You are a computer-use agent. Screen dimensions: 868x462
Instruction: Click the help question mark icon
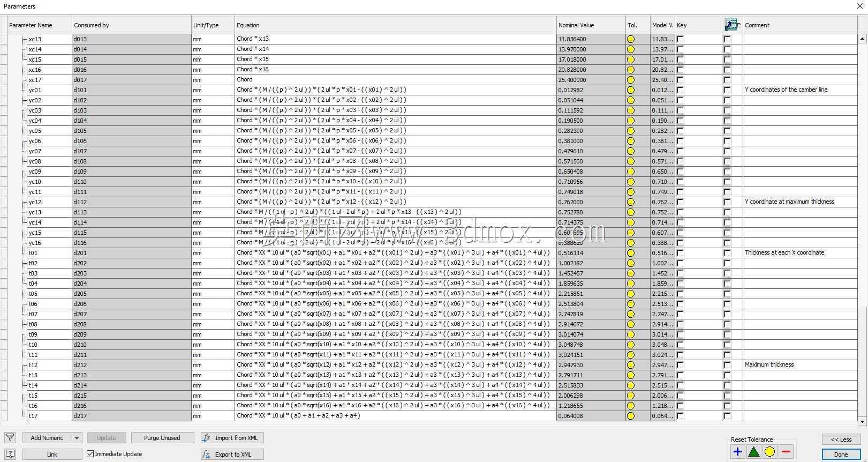(x=10, y=454)
